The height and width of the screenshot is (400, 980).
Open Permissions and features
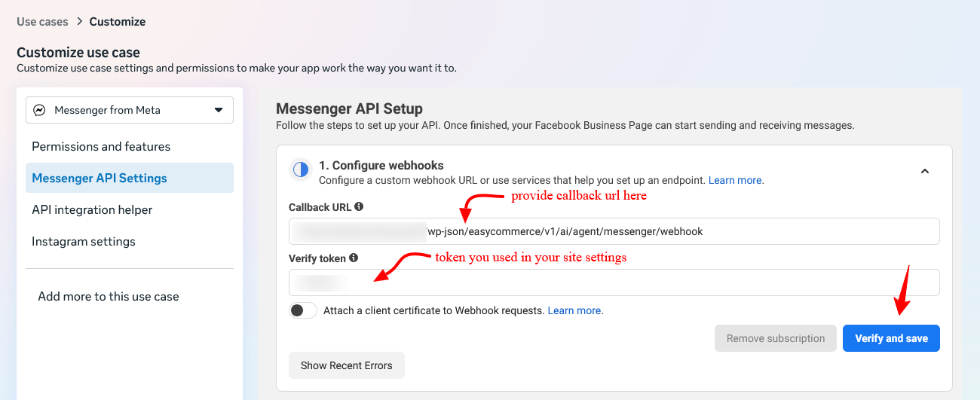tap(101, 146)
